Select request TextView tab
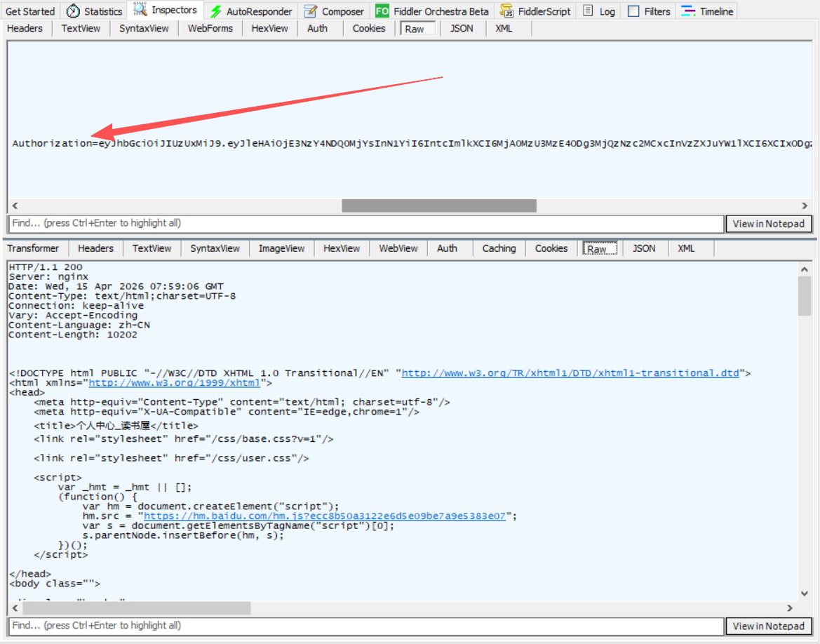 tap(81, 28)
